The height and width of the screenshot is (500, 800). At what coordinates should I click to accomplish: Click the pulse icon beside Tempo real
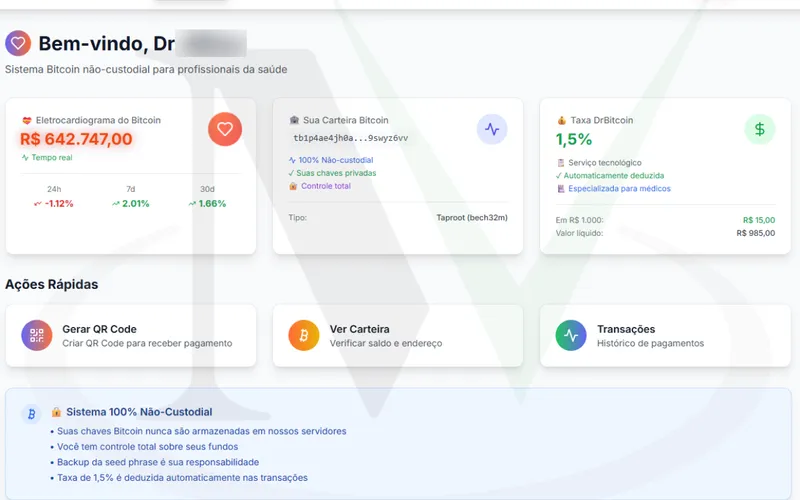click(25, 158)
